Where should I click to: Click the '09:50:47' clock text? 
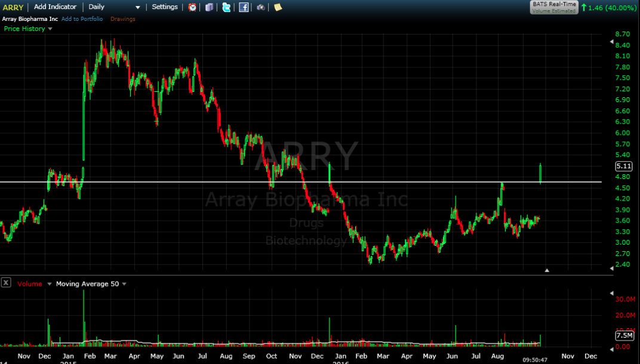click(x=535, y=360)
